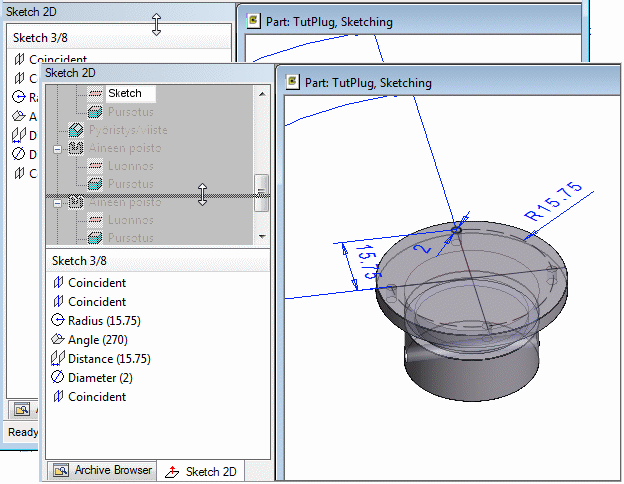Click the Radius (15.75) constraint icon
Screen dimensions: 624x484
point(58,321)
